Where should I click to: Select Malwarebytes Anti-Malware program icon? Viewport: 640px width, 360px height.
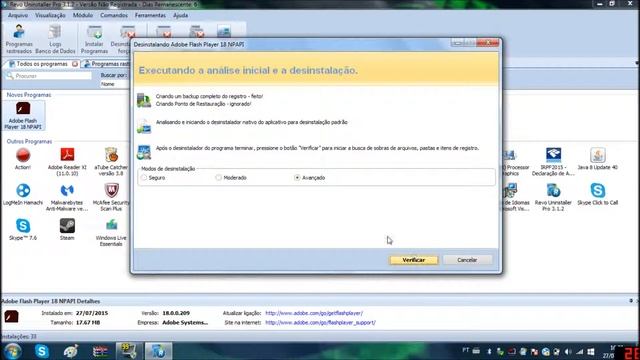point(67,197)
